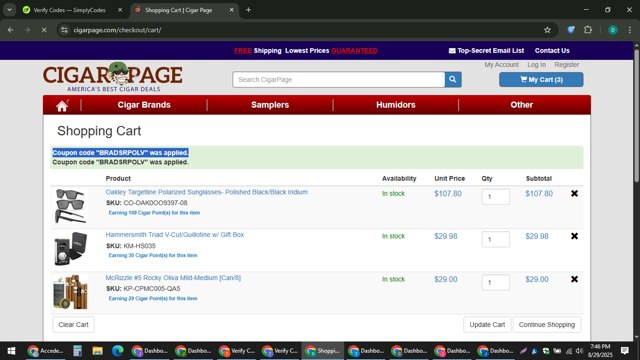Open File Explorer from taskbar
Viewport: 640px width, 360px height.
pos(97,351)
